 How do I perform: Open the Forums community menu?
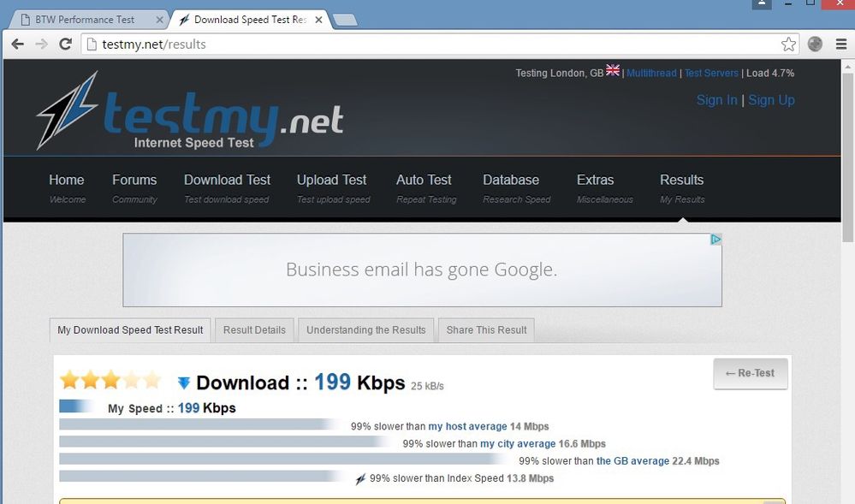coord(134,188)
